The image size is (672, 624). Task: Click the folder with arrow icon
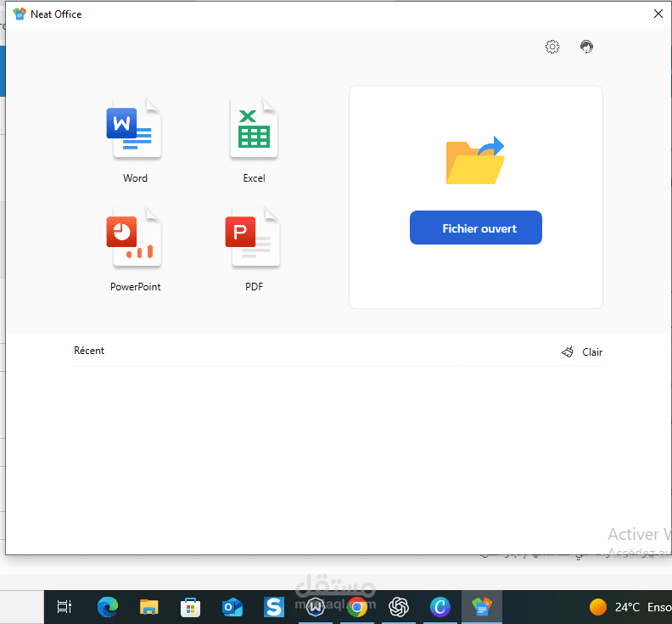(475, 160)
